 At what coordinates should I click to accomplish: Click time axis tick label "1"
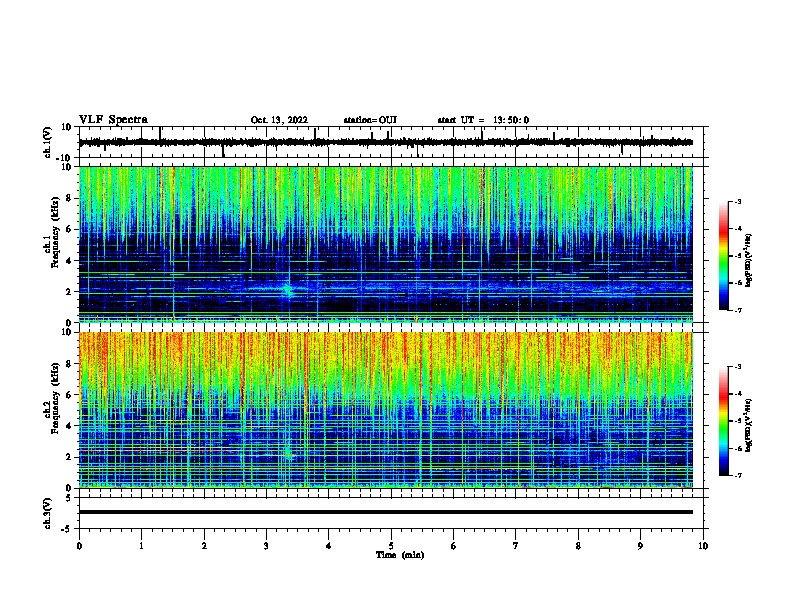pos(141,546)
